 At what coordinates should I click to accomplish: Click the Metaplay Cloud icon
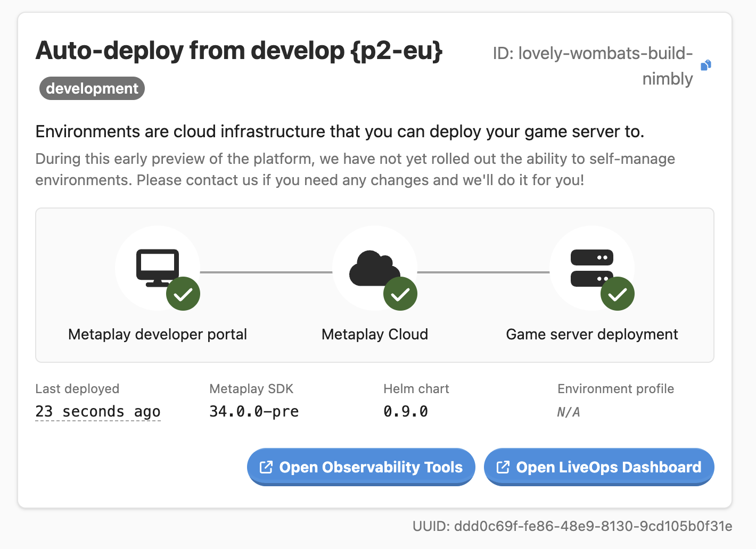pyautogui.click(x=375, y=268)
